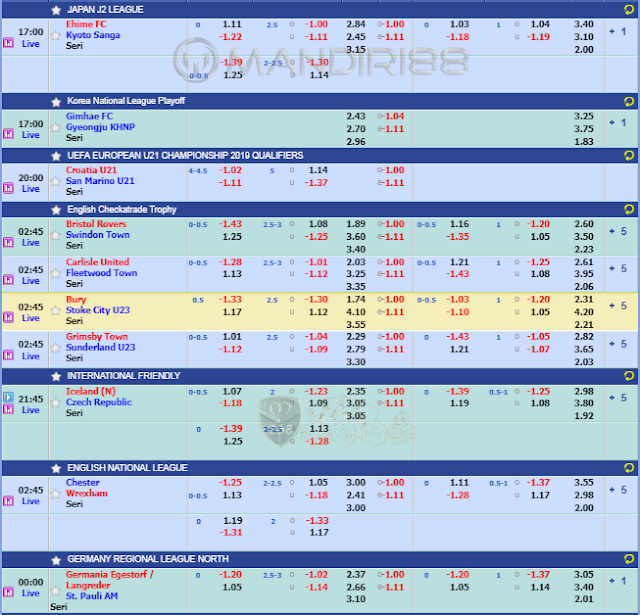
Task: Refresh the INTERNATIONAL FRIENDLY section
Action: tap(629, 375)
